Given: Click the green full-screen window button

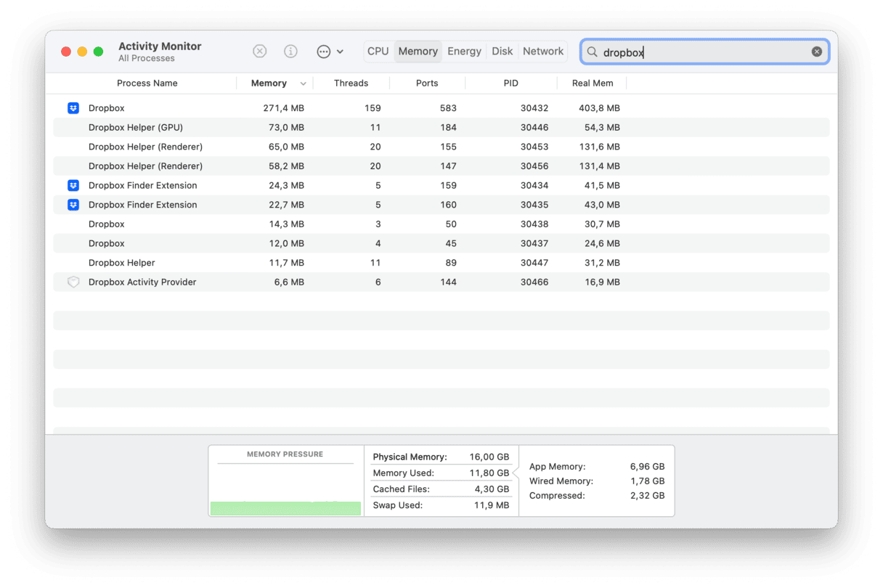Looking at the screenshot, I should [98, 52].
